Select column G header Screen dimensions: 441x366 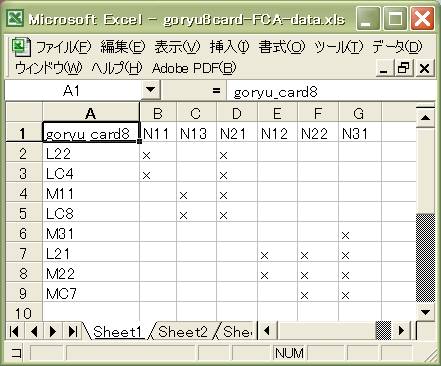(x=359, y=113)
